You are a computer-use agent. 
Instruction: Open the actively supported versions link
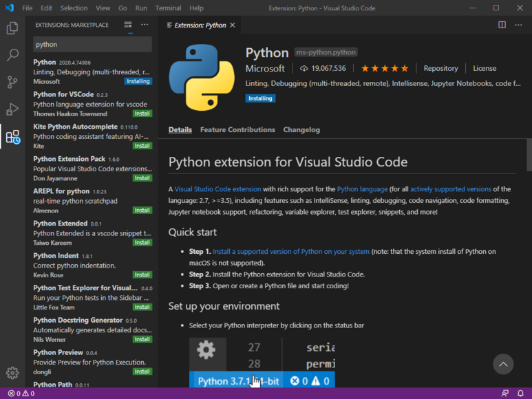tap(451, 189)
